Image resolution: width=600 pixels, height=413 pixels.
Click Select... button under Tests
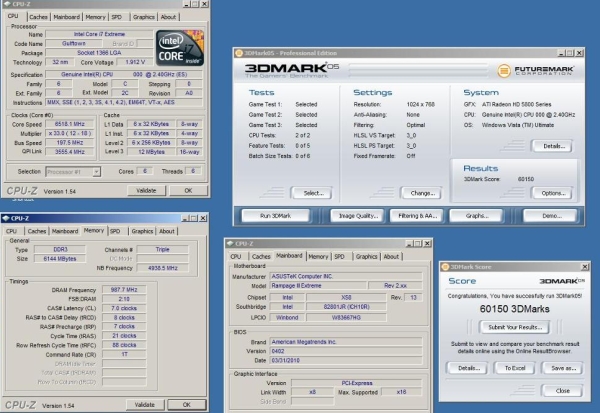[311, 193]
